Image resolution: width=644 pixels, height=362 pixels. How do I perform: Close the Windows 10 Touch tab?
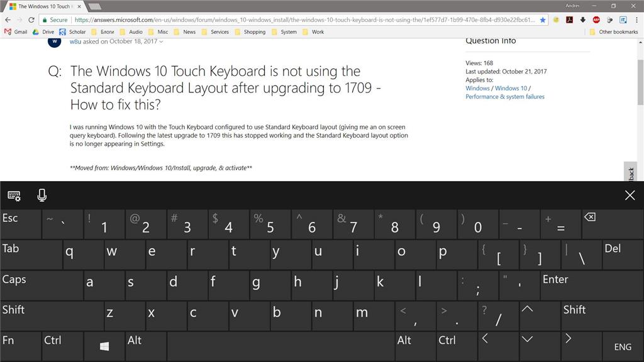coord(79,6)
